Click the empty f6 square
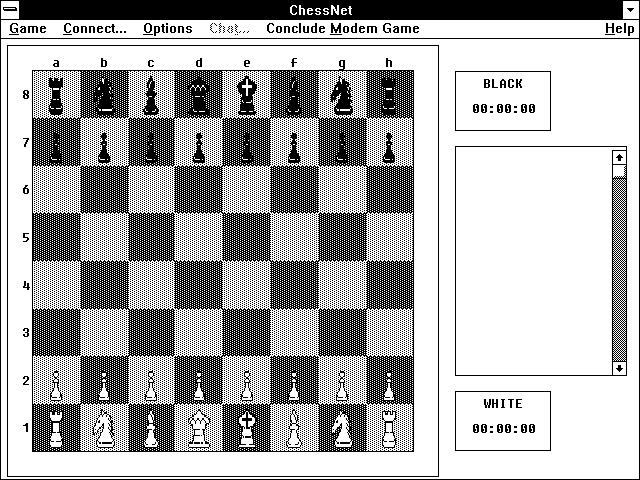Image resolution: width=640 pixels, height=480 pixels. point(294,190)
